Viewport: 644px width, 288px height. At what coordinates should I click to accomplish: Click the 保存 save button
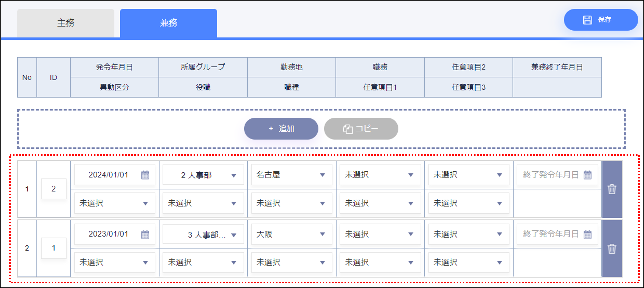(x=601, y=20)
